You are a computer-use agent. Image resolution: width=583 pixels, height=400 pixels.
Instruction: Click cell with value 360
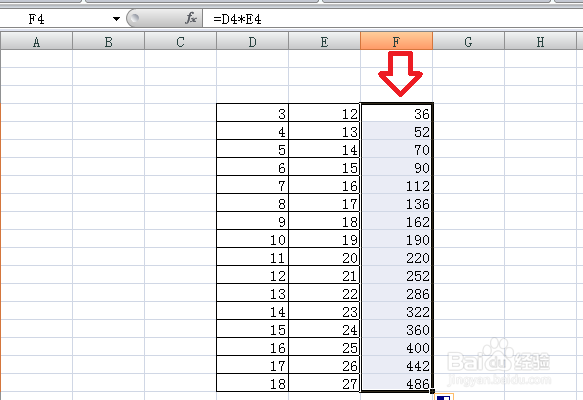[x=396, y=329]
